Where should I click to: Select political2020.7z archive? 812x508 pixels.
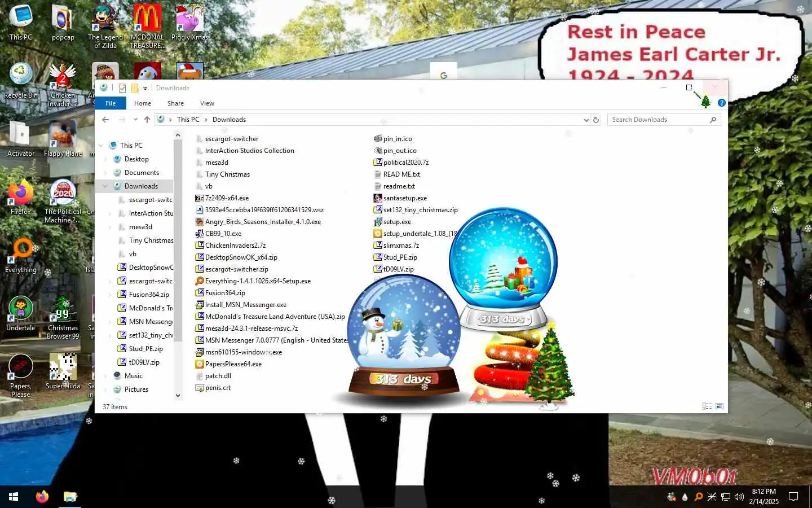(x=401, y=163)
